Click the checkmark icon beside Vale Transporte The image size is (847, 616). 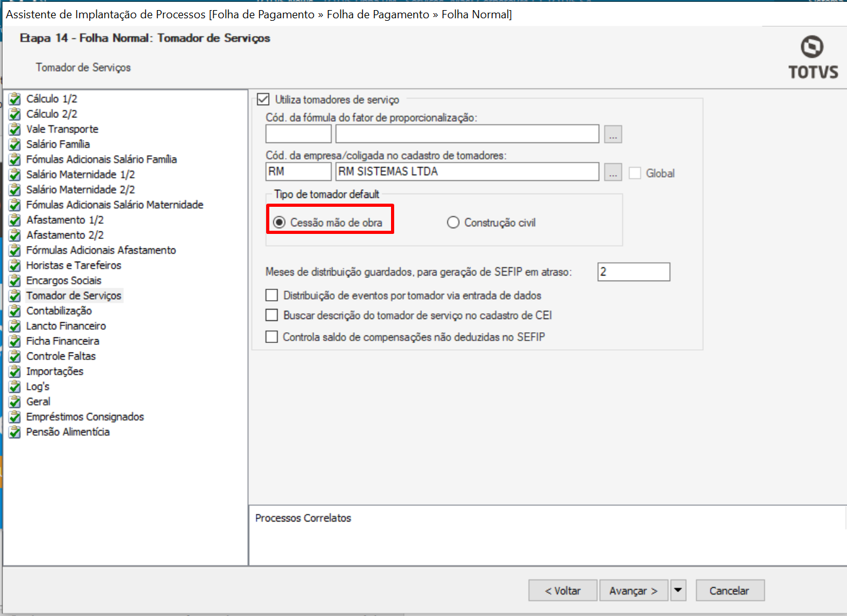pyautogui.click(x=15, y=129)
